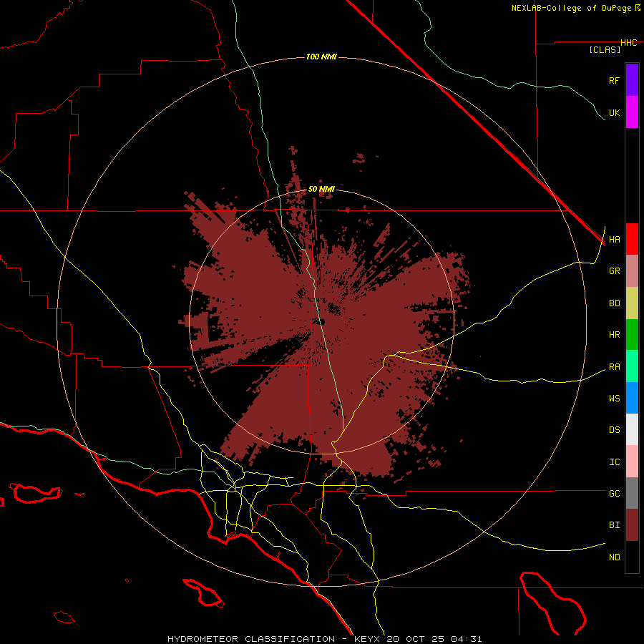Click the ND black legend swatch

(x=632, y=557)
